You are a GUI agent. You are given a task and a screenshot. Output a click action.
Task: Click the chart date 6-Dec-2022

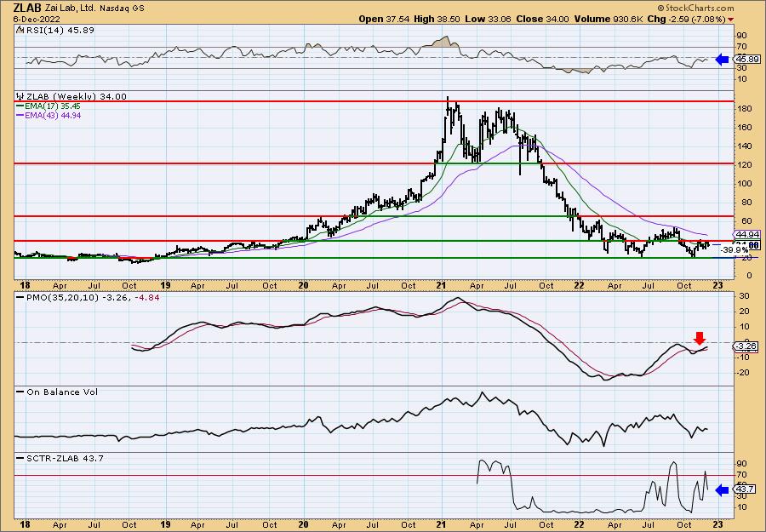click(37, 19)
